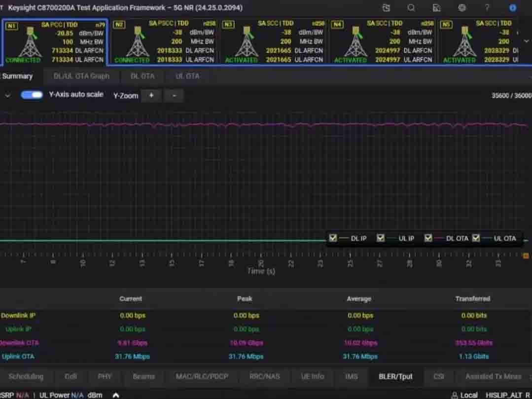This screenshot has width=532, height=399.
Task: Collapse the graph section chevron
Action: click(7, 96)
